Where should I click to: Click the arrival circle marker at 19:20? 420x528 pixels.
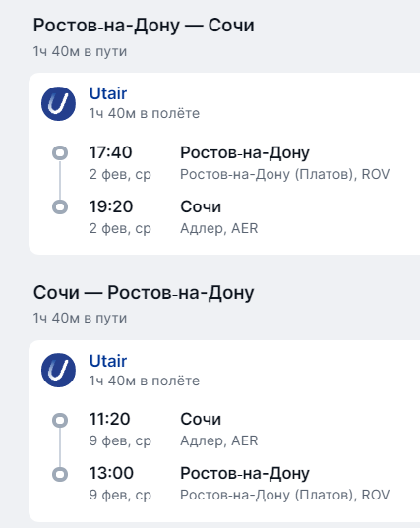tap(60, 206)
